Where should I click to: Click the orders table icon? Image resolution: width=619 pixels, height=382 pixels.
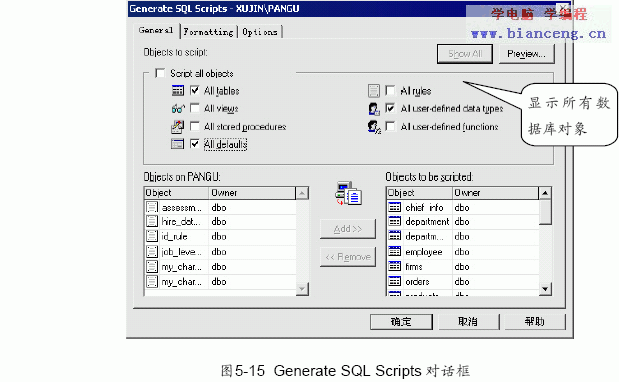395,281
